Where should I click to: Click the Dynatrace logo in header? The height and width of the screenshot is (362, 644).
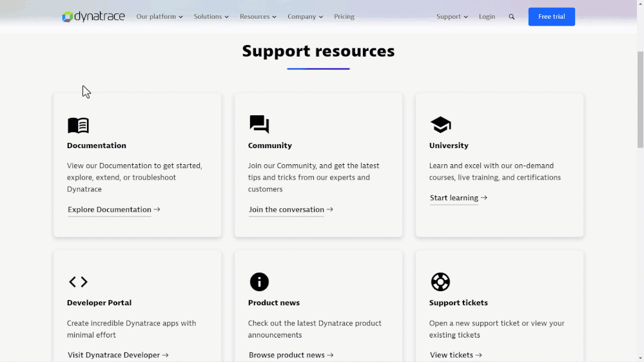tap(93, 17)
